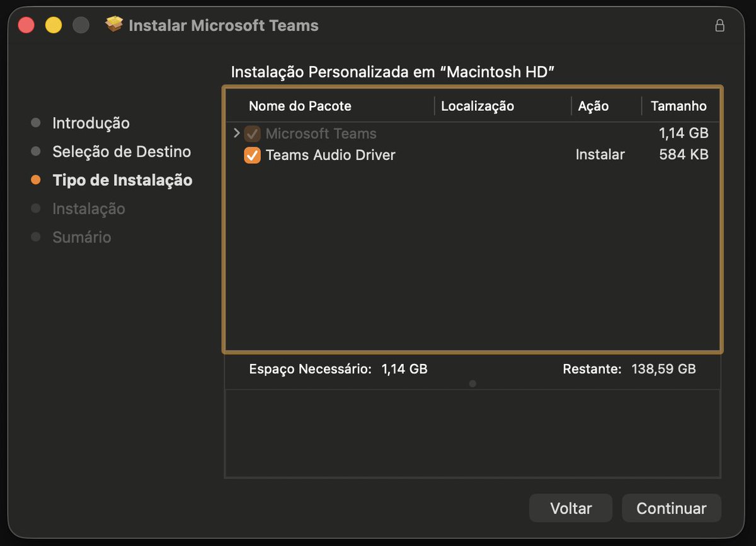756x546 pixels.
Task: Click the yellow minimize window button
Action: [x=54, y=25]
